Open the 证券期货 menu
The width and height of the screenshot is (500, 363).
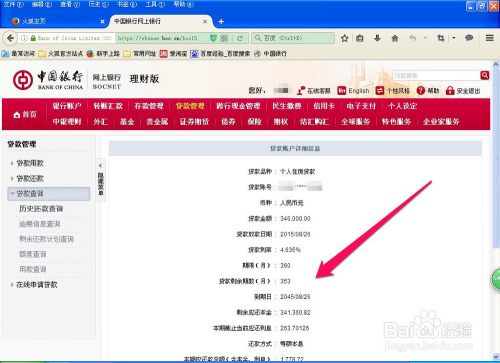coord(194,122)
